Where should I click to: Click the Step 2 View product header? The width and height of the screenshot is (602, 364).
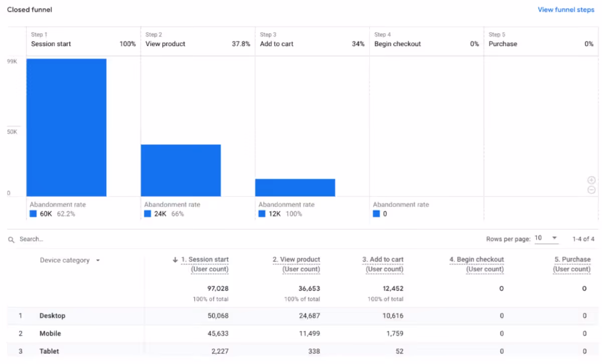click(198, 40)
